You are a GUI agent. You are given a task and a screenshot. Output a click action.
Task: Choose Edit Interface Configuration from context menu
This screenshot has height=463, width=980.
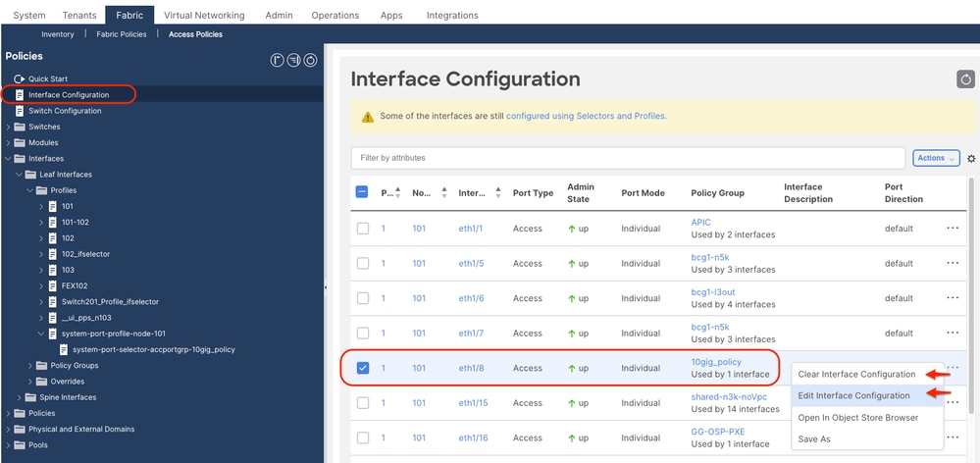coord(853,395)
